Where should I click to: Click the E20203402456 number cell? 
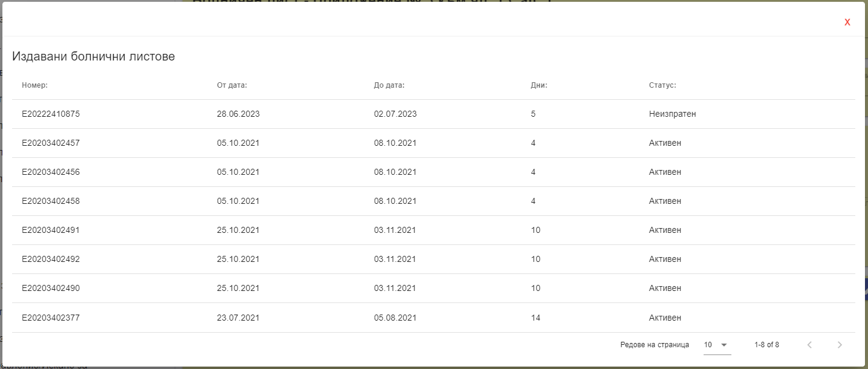coord(51,172)
